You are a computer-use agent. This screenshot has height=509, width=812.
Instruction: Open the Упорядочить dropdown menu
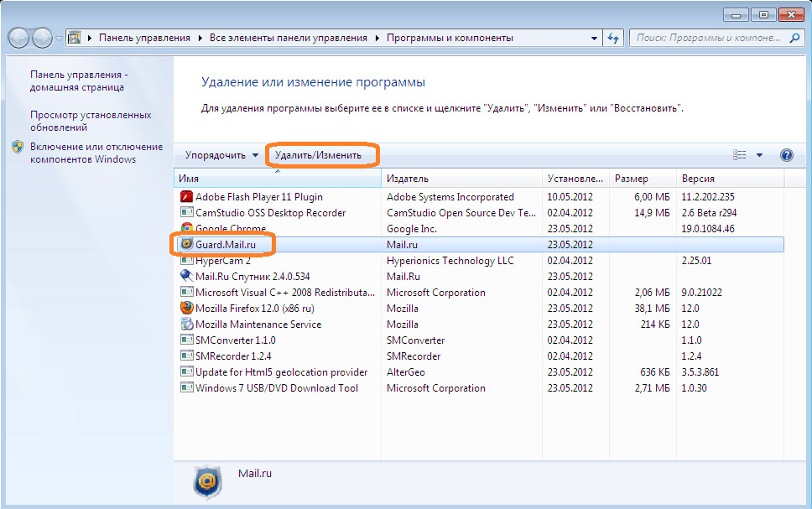(221, 155)
